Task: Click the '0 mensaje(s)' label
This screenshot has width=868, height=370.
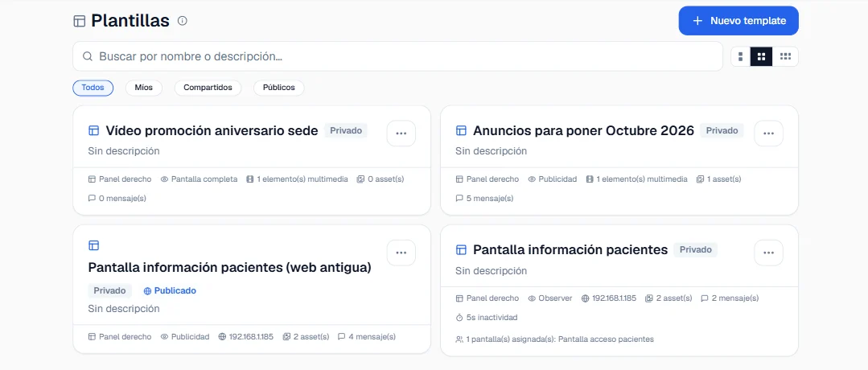Action: point(122,199)
